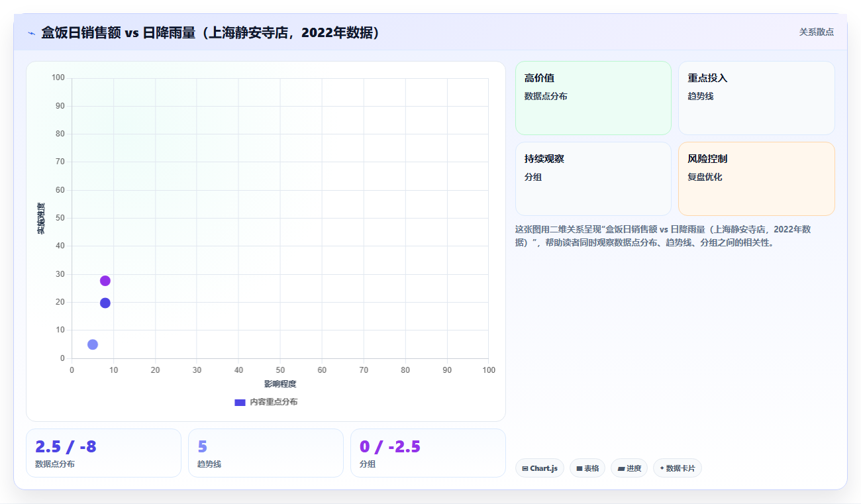Select the 数据卡片 tag chip
The width and height of the screenshot is (861, 504).
click(678, 468)
